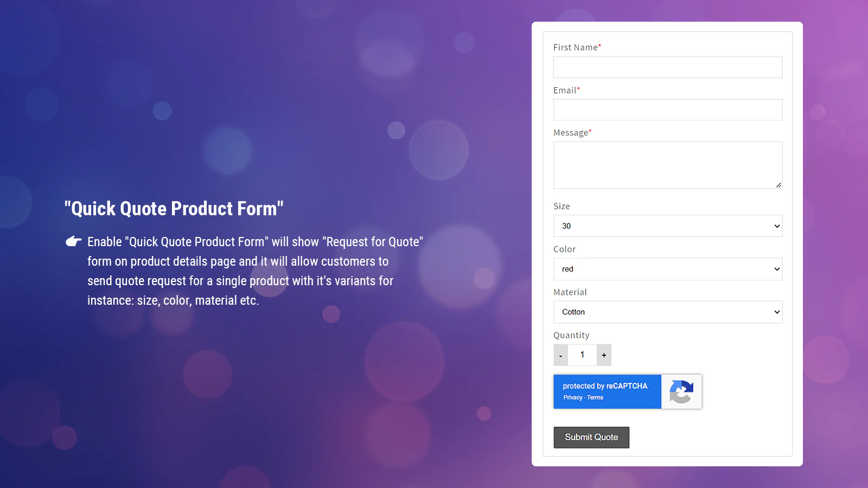Click inside the Message text area

(668, 165)
